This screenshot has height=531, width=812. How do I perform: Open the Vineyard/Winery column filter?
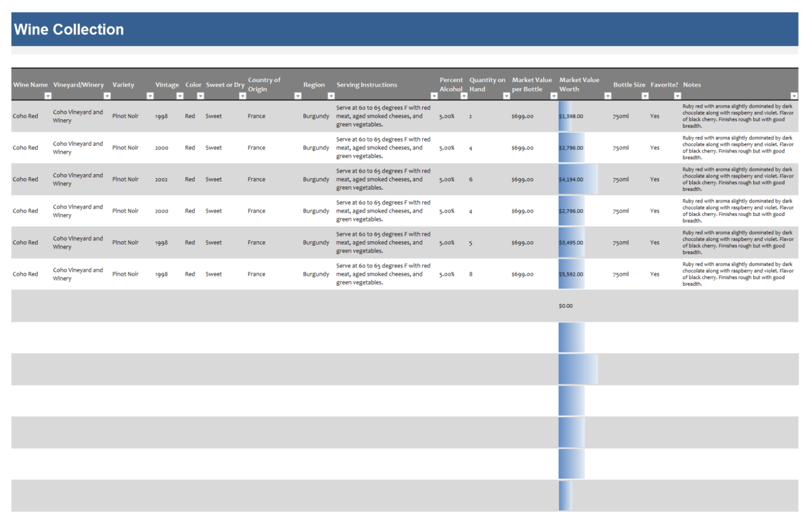(106, 95)
